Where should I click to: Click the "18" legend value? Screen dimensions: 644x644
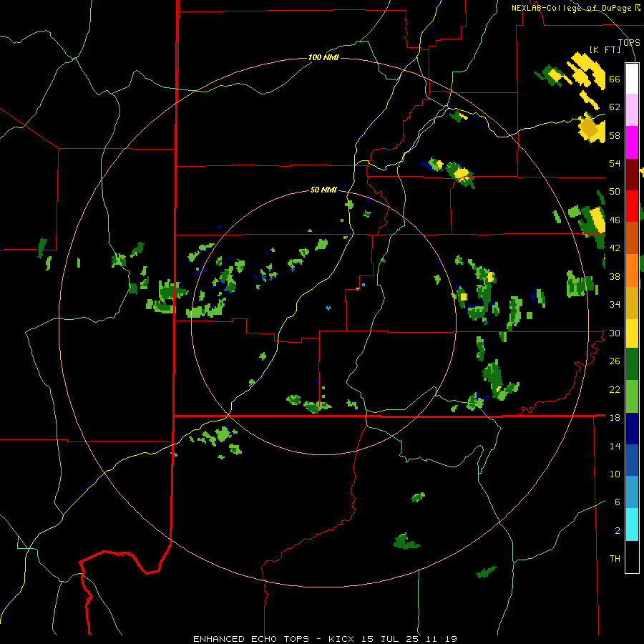pyautogui.click(x=615, y=418)
